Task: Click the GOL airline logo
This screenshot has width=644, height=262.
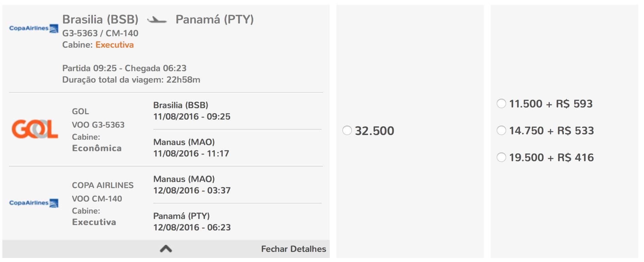Action: coord(35,129)
